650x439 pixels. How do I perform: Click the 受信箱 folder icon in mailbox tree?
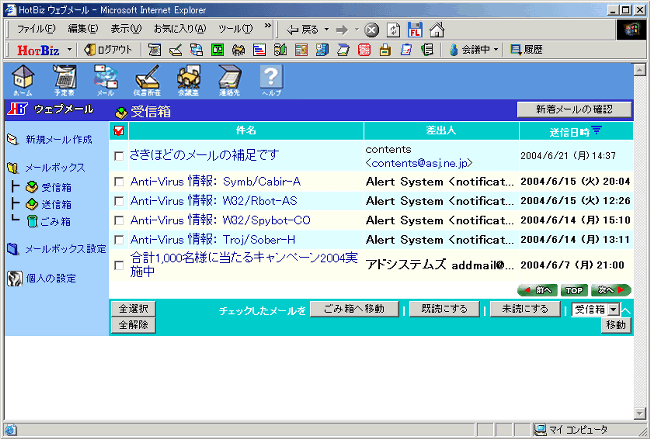(32, 187)
